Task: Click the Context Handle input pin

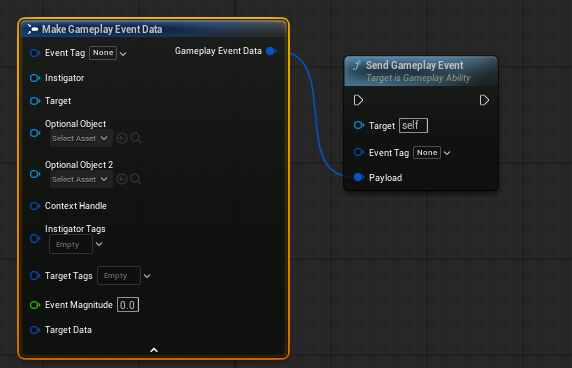Action: (x=35, y=206)
